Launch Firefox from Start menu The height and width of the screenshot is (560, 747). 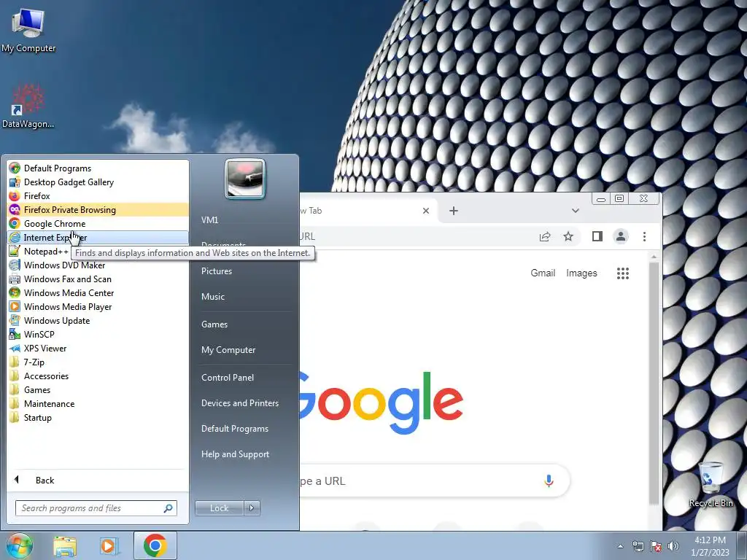tap(98, 195)
